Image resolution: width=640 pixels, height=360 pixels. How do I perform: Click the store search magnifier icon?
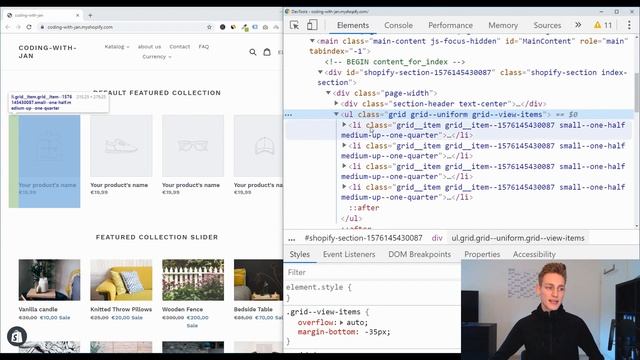point(253,52)
